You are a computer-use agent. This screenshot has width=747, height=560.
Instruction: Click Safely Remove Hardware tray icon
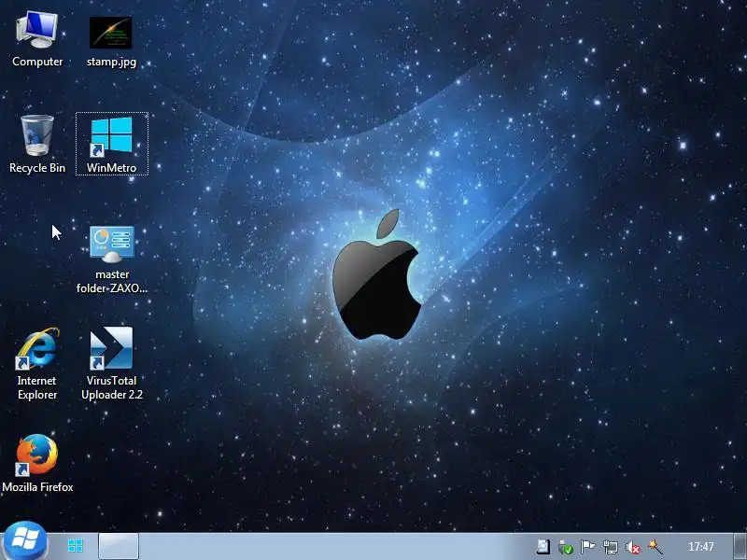pos(566,547)
